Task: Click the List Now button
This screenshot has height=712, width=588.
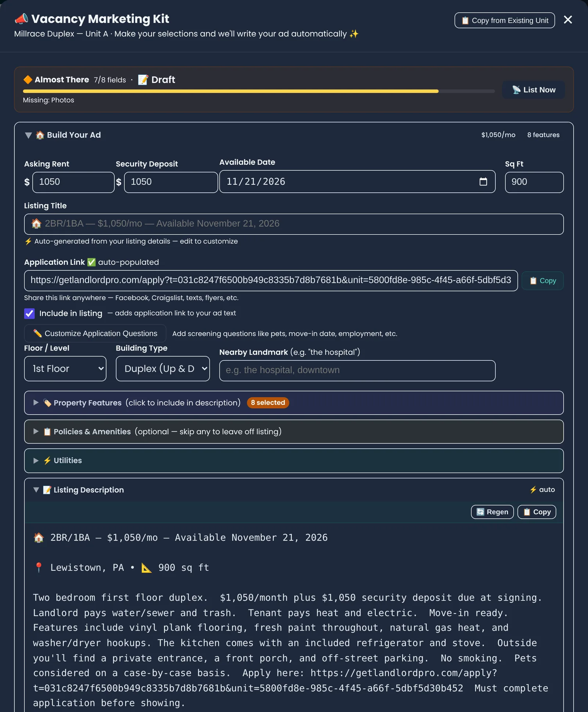Action: [x=534, y=90]
